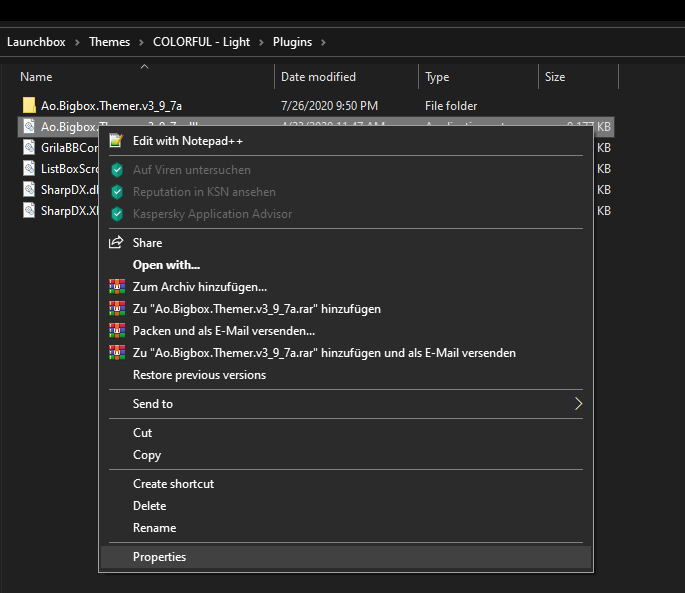Click Kaspersky shield beside Auf Viren untersuchen
The height and width of the screenshot is (593, 685).
[x=117, y=170]
